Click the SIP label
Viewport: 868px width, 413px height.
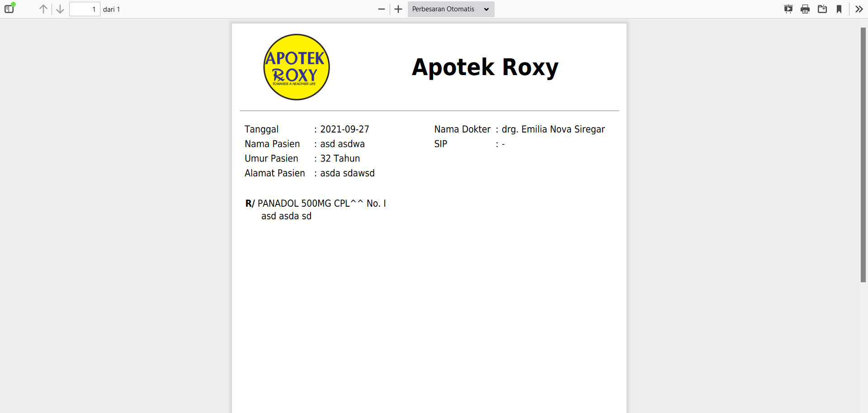441,144
